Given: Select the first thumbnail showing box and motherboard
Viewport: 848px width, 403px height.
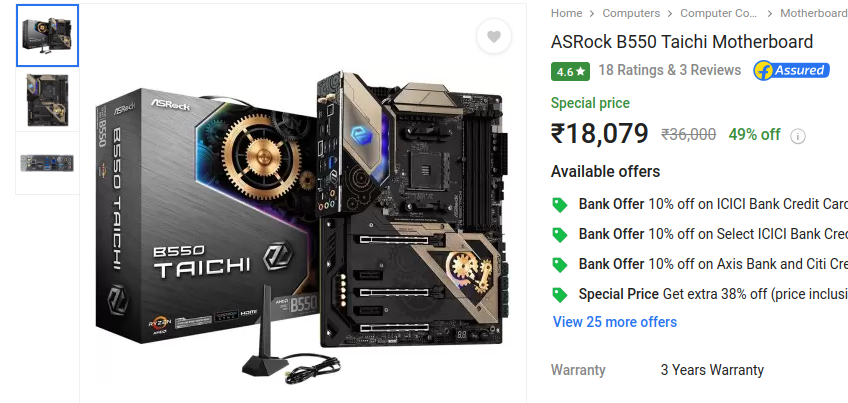Looking at the screenshot, I should pyautogui.click(x=48, y=36).
